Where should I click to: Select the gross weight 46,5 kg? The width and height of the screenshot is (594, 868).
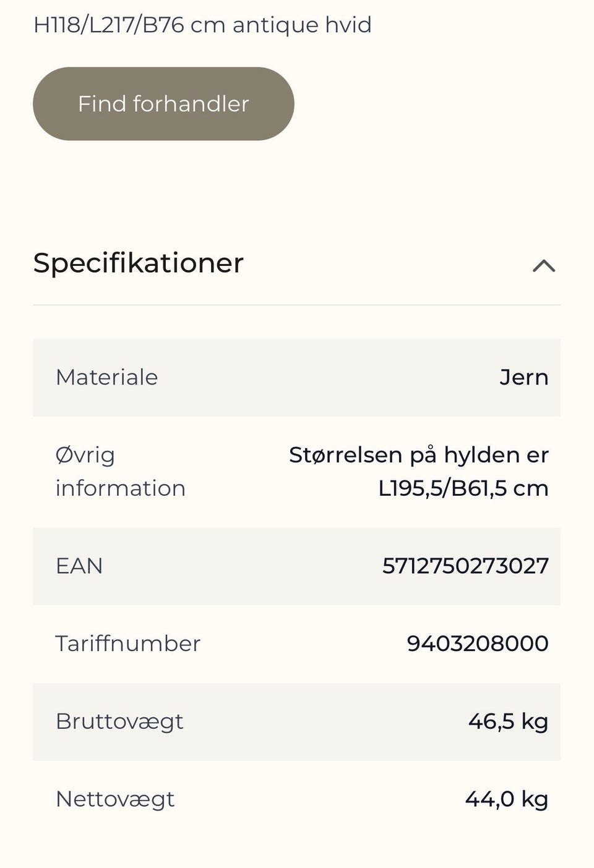pyautogui.click(x=508, y=721)
